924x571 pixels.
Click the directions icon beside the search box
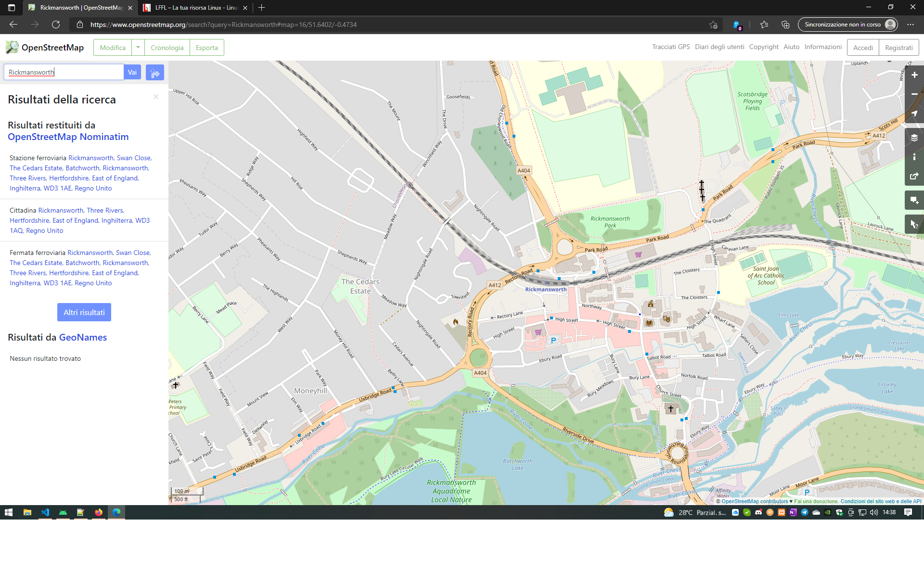coord(154,72)
